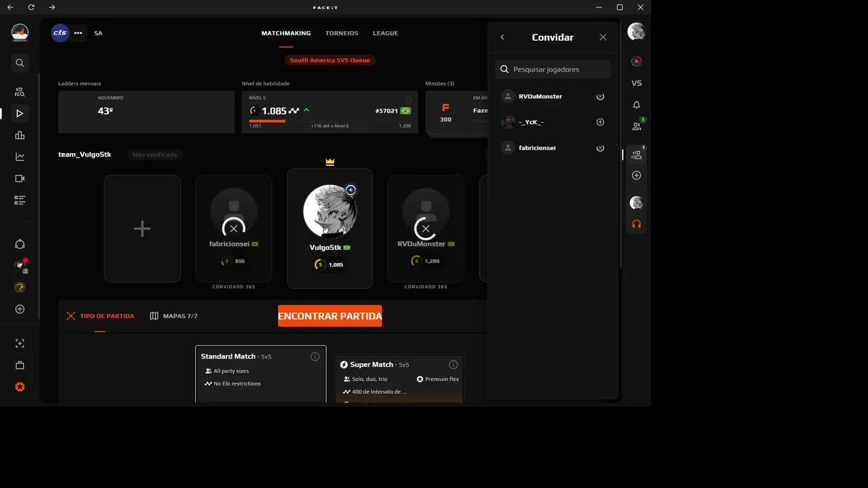Focus the Pesquisar jogadores search field
Screen dimensions: 868x488
click(553, 69)
